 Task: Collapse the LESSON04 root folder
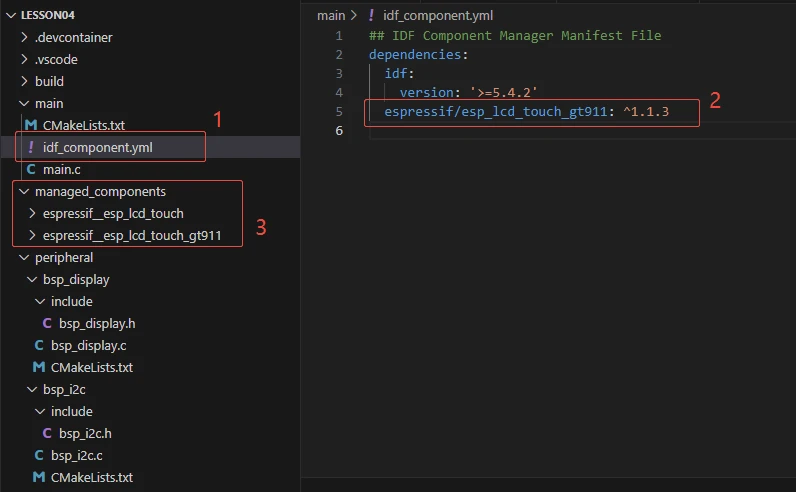(11, 15)
